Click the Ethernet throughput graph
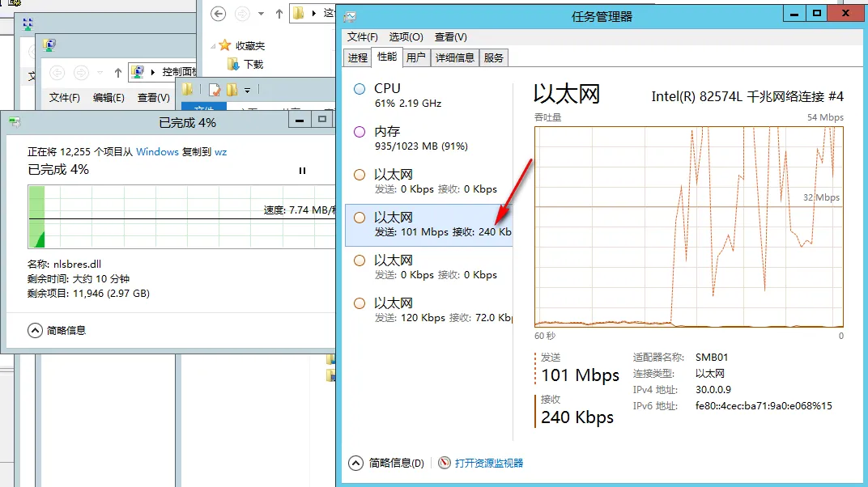The image size is (868, 487). click(688, 227)
